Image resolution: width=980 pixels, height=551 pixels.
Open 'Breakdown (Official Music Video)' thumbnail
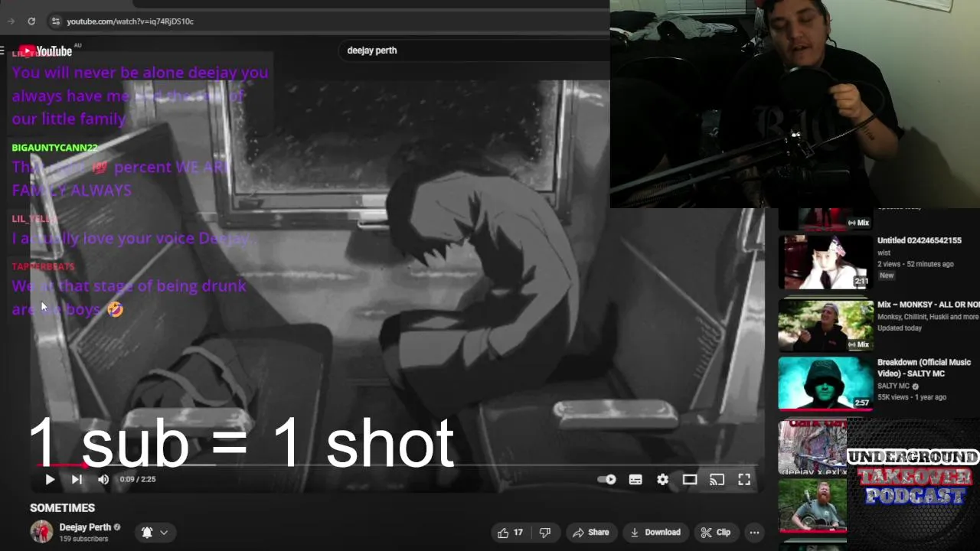(825, 383)
